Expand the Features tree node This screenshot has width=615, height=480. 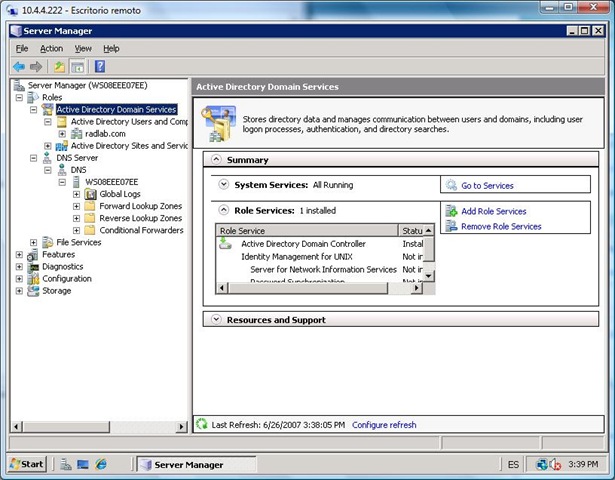coord(19,255)
